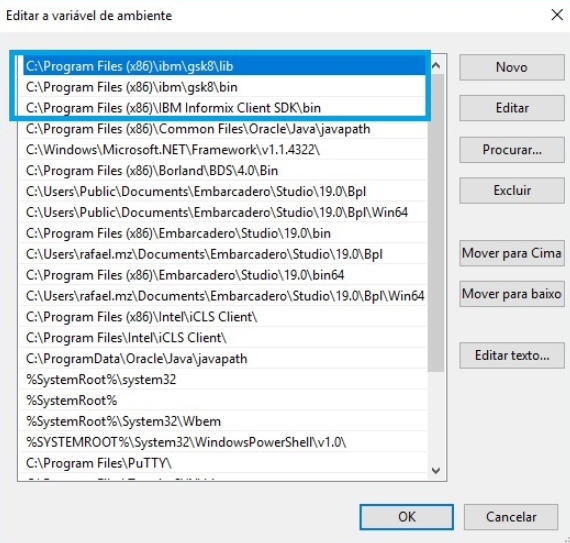This screenshot has height=543, width=570.
Task: Select the ProgramData\Oracle\Java\javapath entry
Action: pyautogui.click(x=222, y=359)
